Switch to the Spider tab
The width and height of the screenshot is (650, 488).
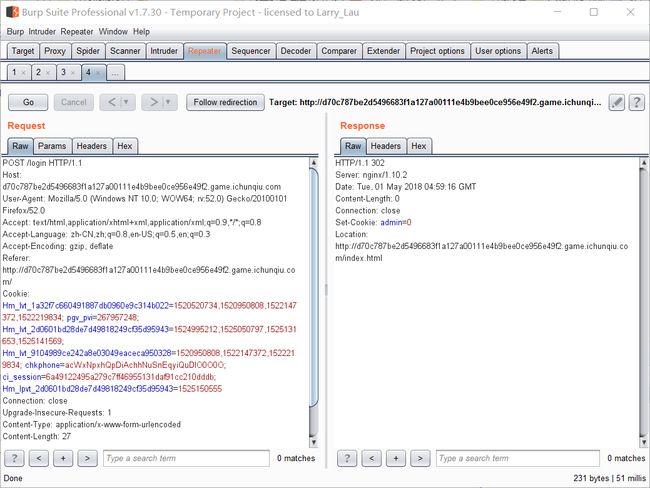tap(88, 51)
